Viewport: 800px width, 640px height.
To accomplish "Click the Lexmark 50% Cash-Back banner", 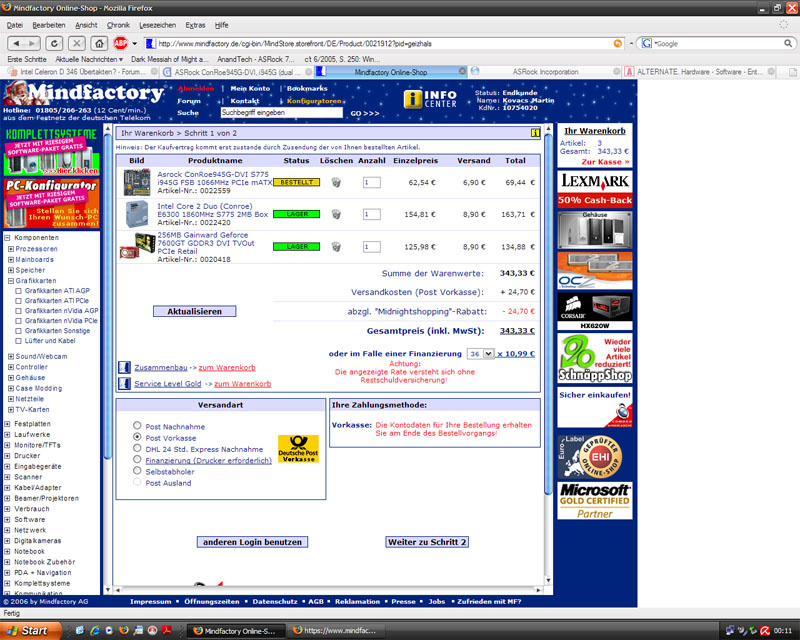I will tap(595, 189).
